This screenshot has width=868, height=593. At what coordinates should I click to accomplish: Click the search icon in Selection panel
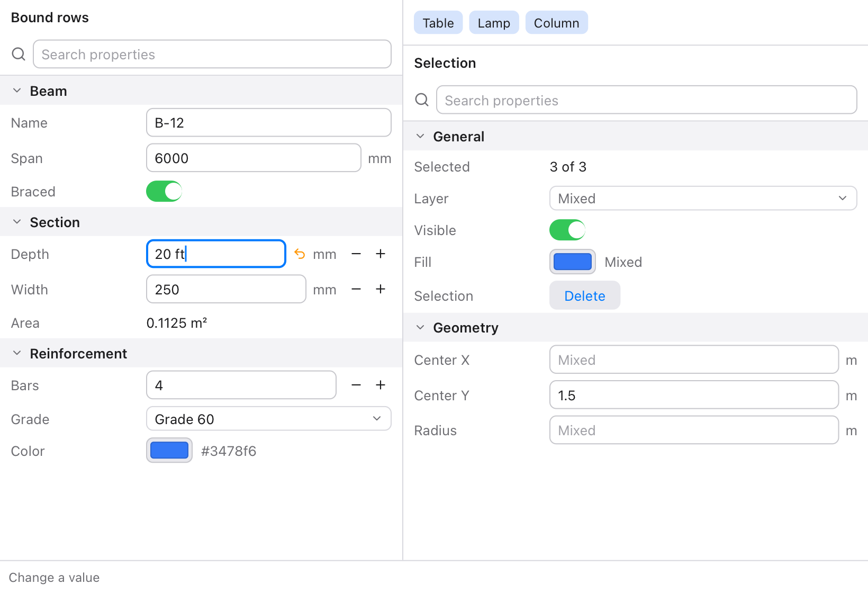pos(422,100)
